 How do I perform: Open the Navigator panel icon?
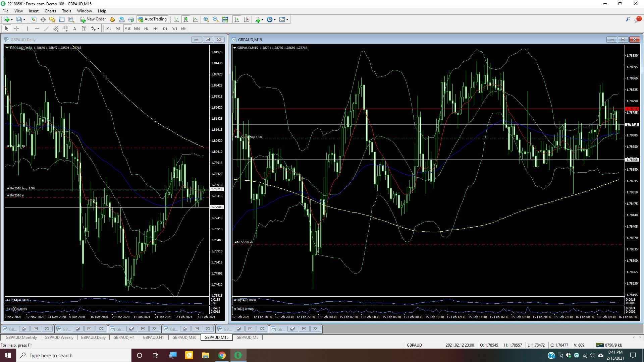tap(52, 19)
